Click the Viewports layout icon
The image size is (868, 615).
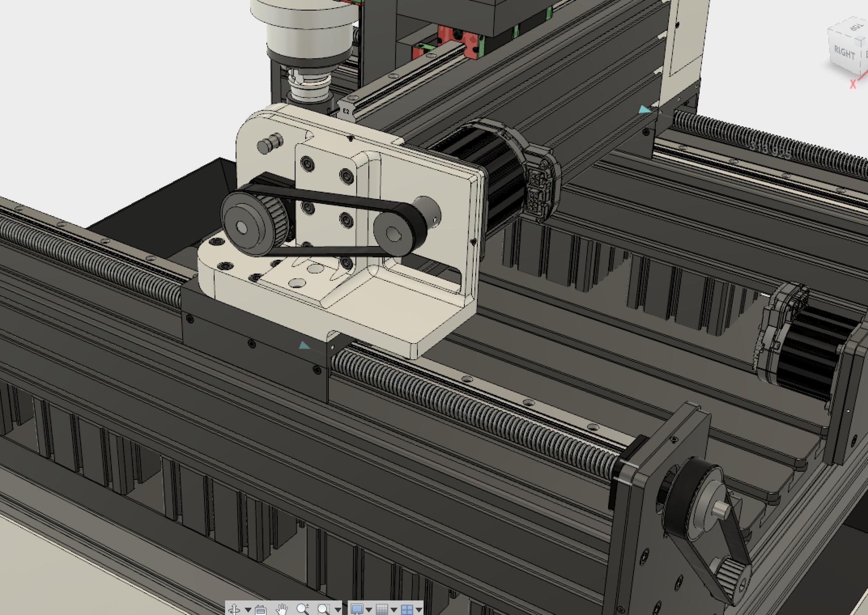coord(406,609)
